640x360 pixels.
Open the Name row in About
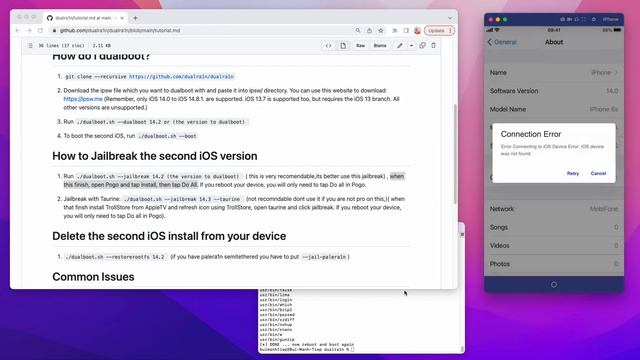(554, 73)
